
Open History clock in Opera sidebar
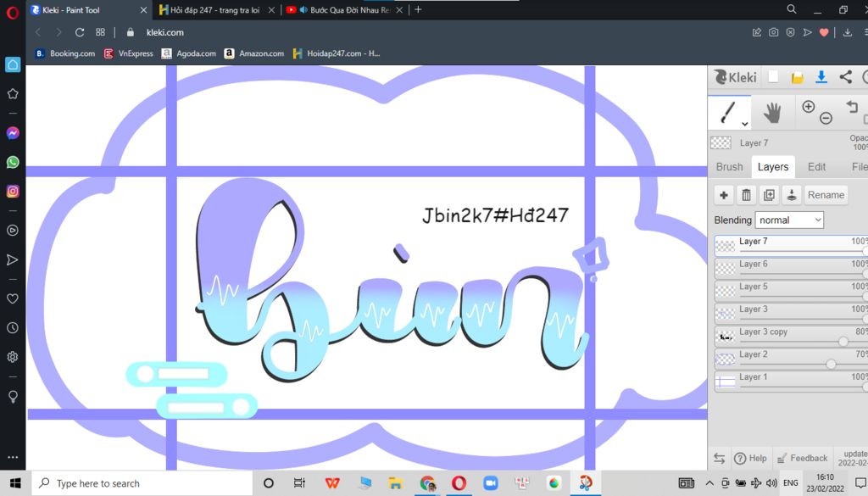13,328
